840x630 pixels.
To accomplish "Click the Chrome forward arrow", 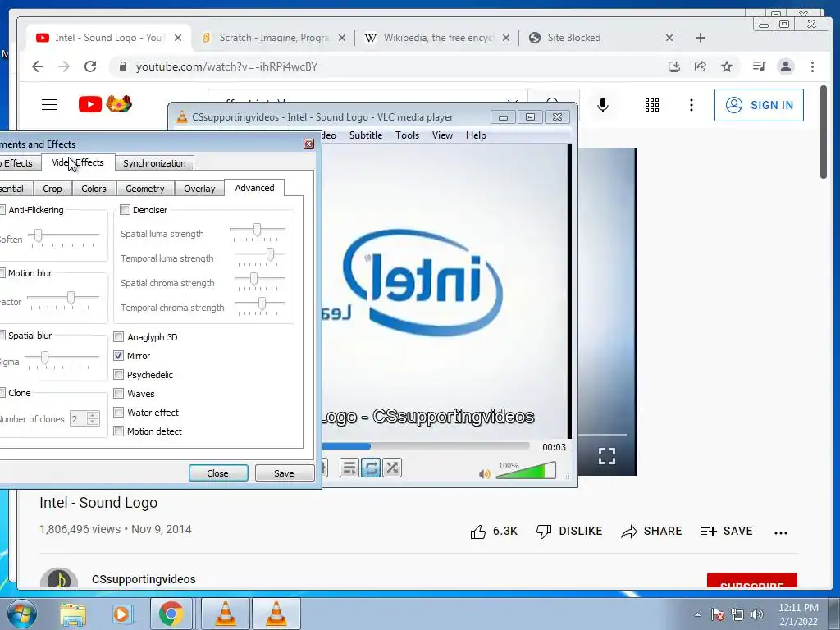I will point(64,66).
